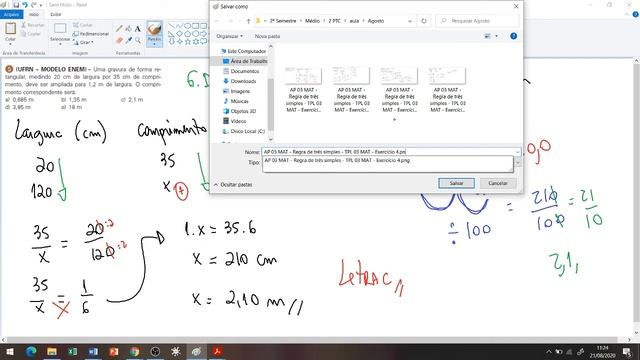The height and width of the screenshot is (360, 640).
Task: Click the Médio breadcrumb in the path
Action: tap(312, 21)
